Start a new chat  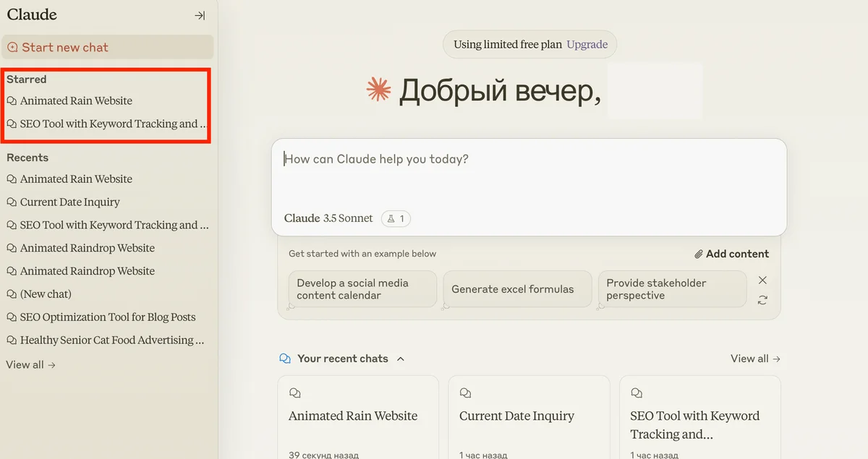[65, 48]
